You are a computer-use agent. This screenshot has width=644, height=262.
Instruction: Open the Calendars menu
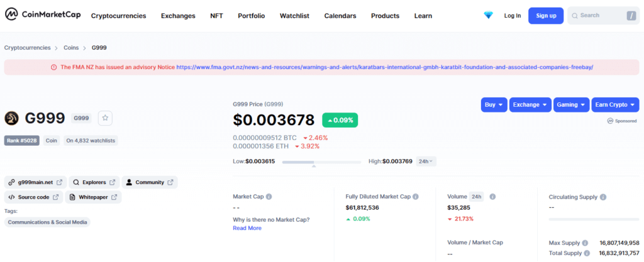tap(340, 16)
